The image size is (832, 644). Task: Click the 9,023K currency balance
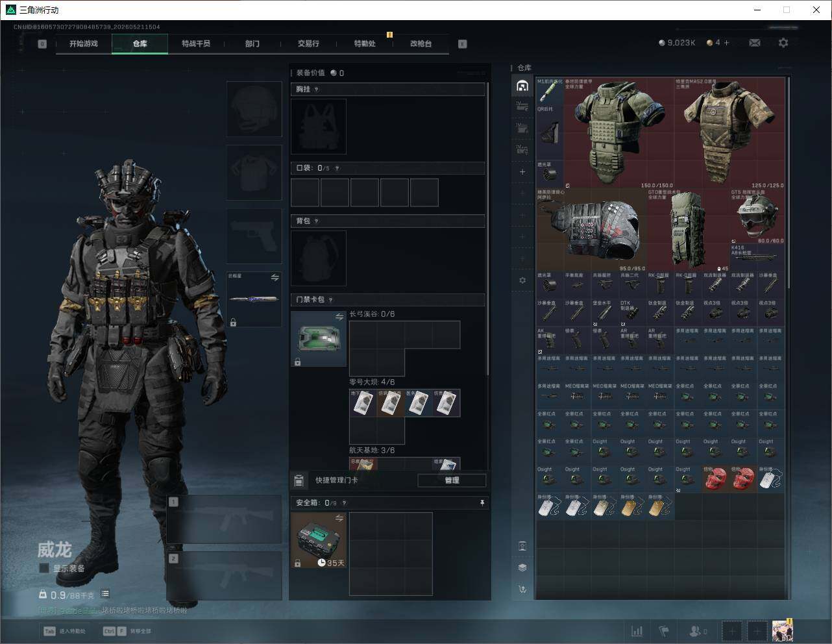(677, 43)
